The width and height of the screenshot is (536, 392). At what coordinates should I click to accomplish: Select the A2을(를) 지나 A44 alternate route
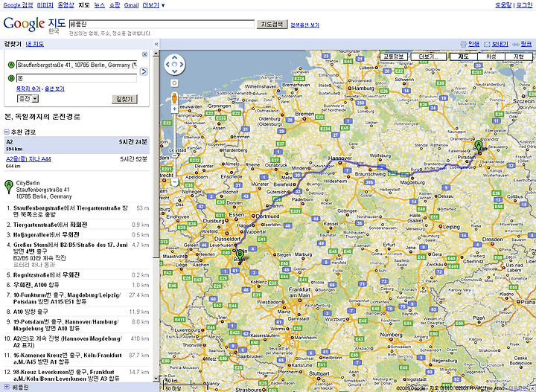pyautogui.click(x=29, y=158)
